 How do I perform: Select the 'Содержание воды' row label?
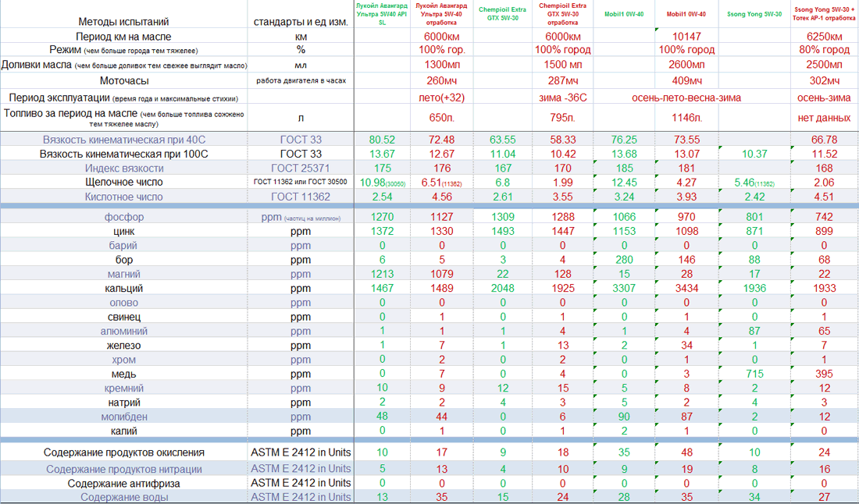click(x=124, y=498)
